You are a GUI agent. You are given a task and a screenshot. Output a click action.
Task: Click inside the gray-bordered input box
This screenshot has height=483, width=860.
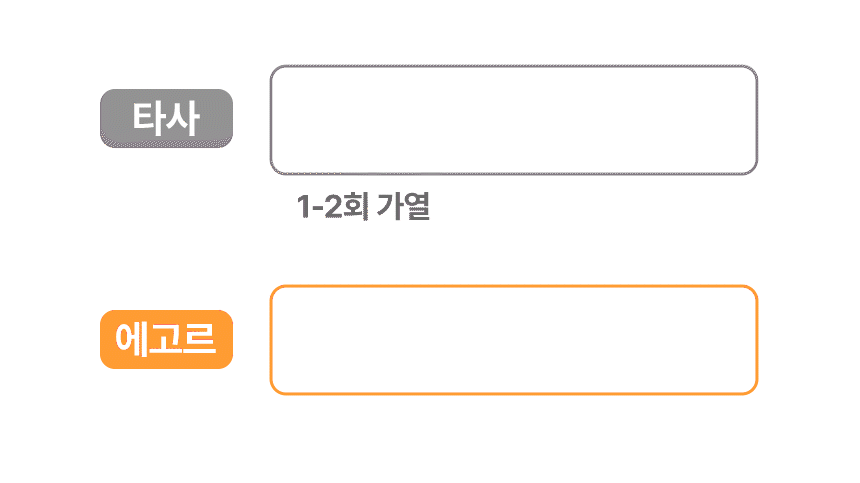(513, 120)
